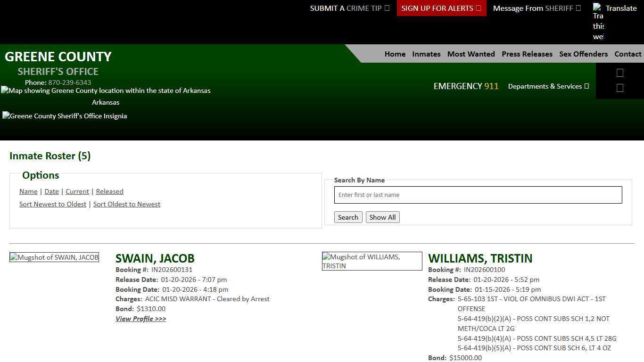Sort roster Oldest to Newest
The width and height of the screenshot is (644, 362).
coord(126,204)
